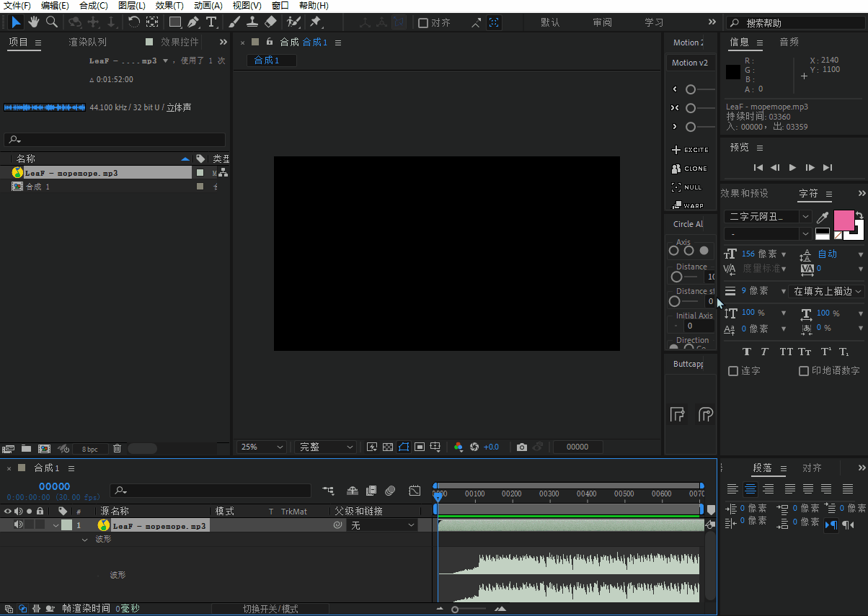Select the Horizontal Type tool
Screen dimensions: 868x616
click(x=212, y=22)
